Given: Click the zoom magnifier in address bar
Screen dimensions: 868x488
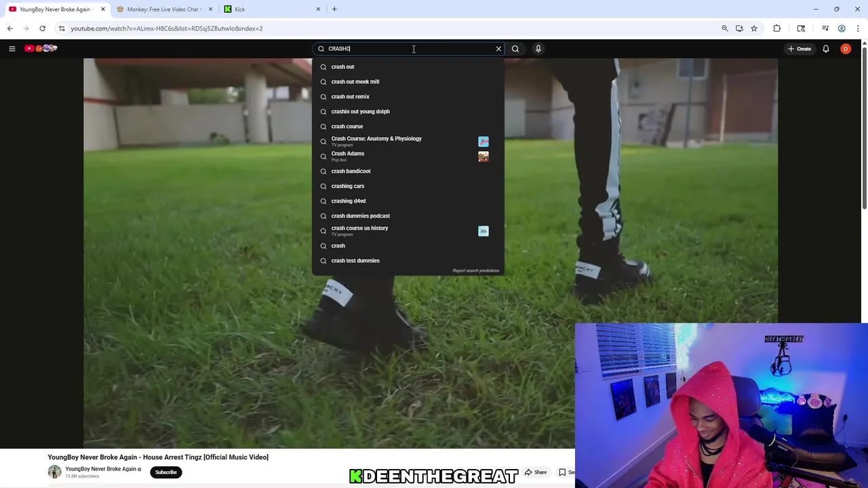Looking at the screenshot, I should tap(725, 28).
